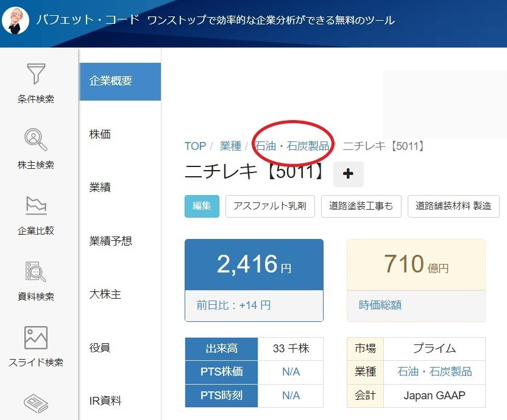This screenshot has height=420, width=507.
Task: Click the + button next to ニチレキ【5011】
Action: (x=348, y=174)
